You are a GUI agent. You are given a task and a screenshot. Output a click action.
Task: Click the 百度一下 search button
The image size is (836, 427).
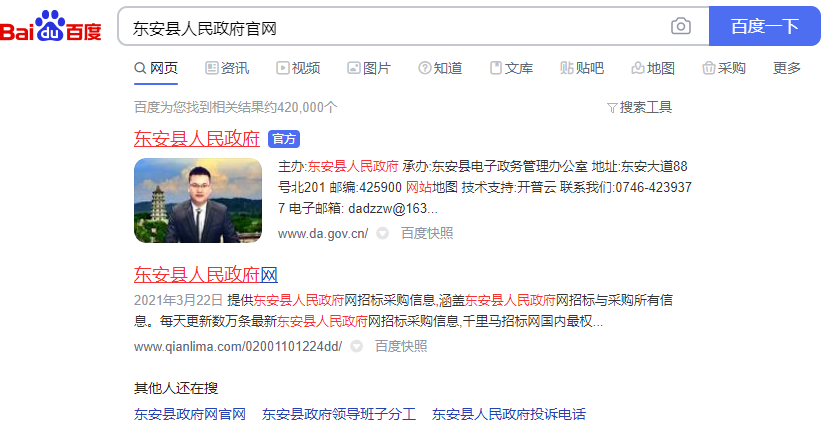(765, 26)
